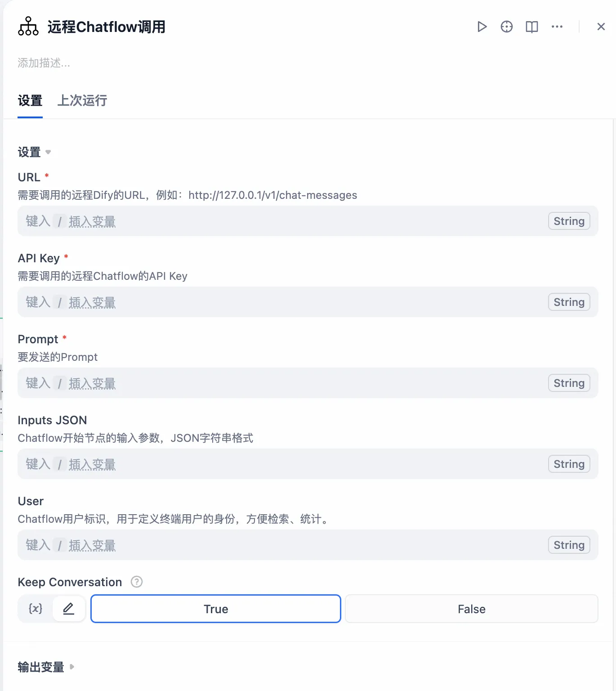Viewport: 616px width, 691px height.
Task: Click the 添加描述 description field
Action: pos(44,63)
